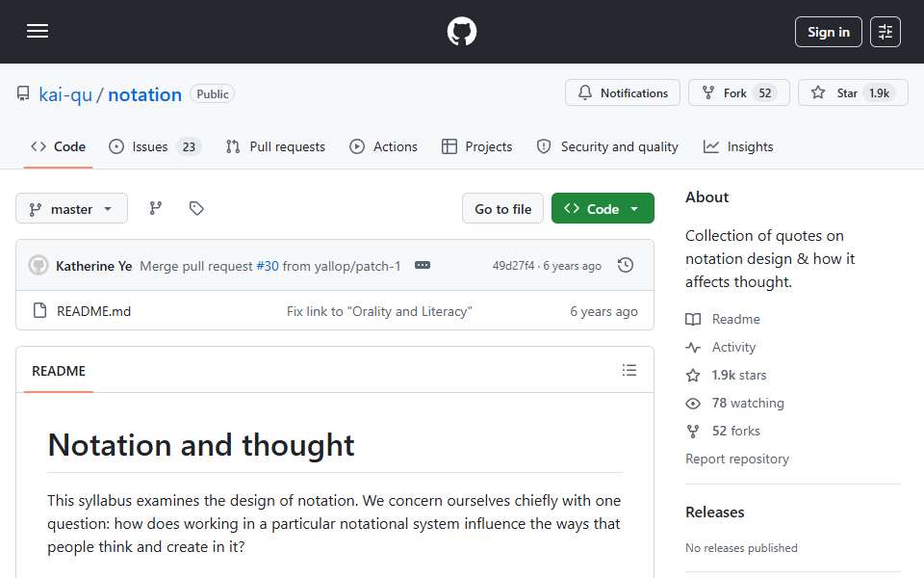Click the repository icon beside kai-qu
The height and width of the screenshot is (578, 924).
(x=23, y=93)
